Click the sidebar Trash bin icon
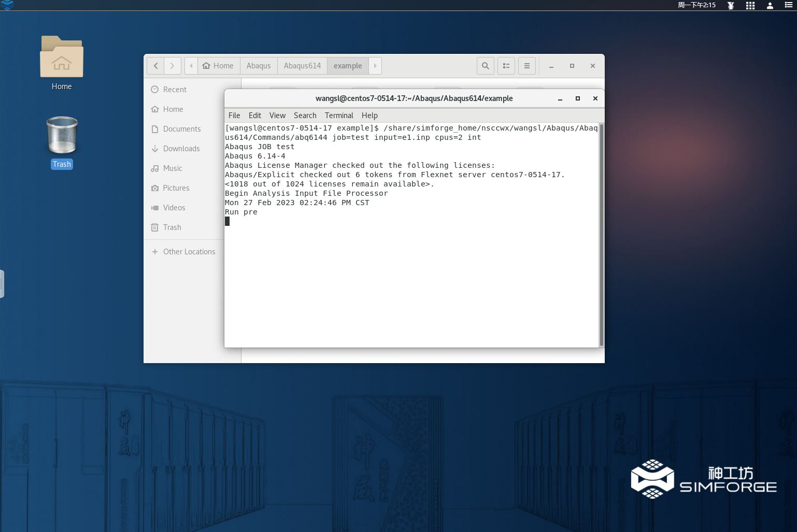Viewport: 797px width, 532px height. [x=155, y=227]
